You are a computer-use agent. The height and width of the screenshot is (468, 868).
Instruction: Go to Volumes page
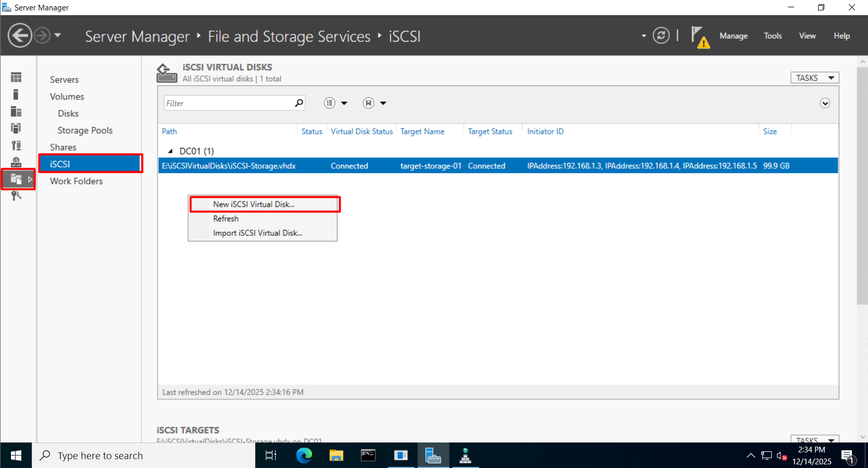click(x=67, y=96)
